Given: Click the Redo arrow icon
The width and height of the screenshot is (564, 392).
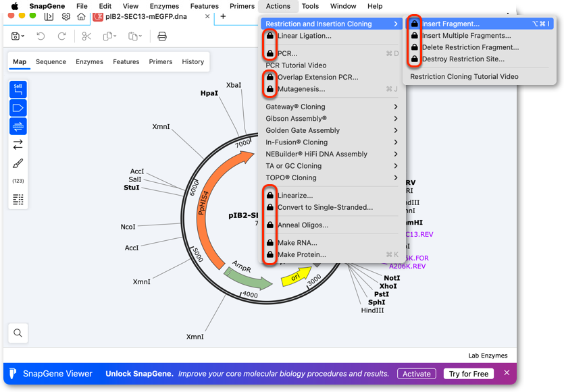Looking at the screenshot, I should tap(62, 36).
